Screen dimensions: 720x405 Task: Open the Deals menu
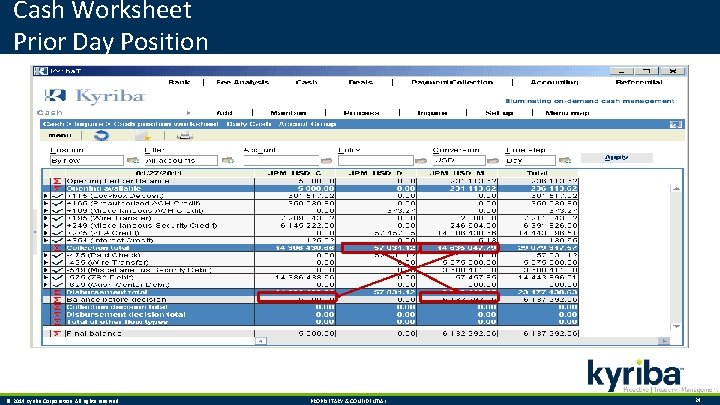point(360,82)
